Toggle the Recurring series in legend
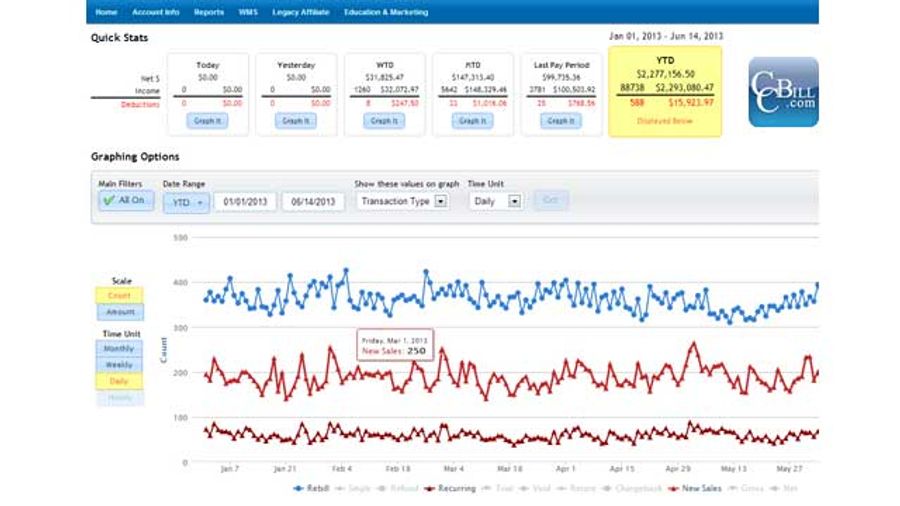 [x=450, y=489]
